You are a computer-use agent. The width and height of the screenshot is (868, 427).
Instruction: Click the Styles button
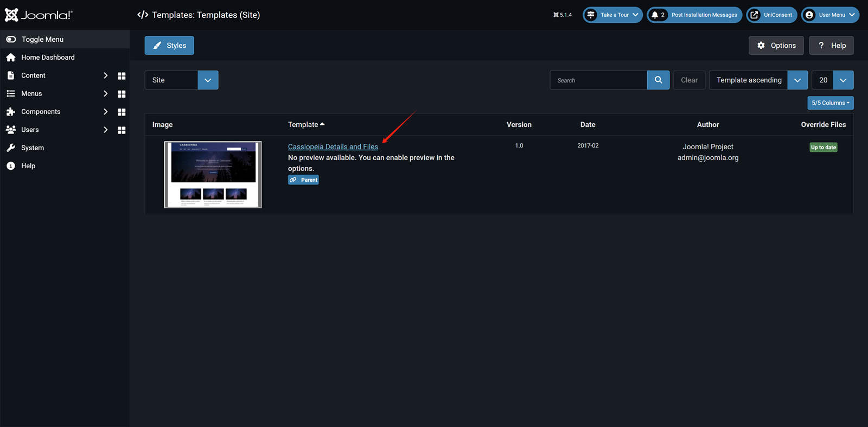tap(169, 46)
